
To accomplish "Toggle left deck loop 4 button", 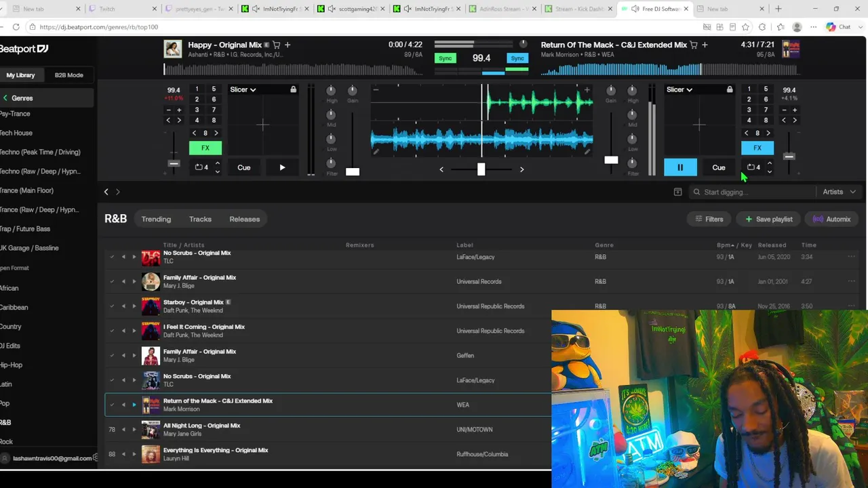I will pos(201,167).
